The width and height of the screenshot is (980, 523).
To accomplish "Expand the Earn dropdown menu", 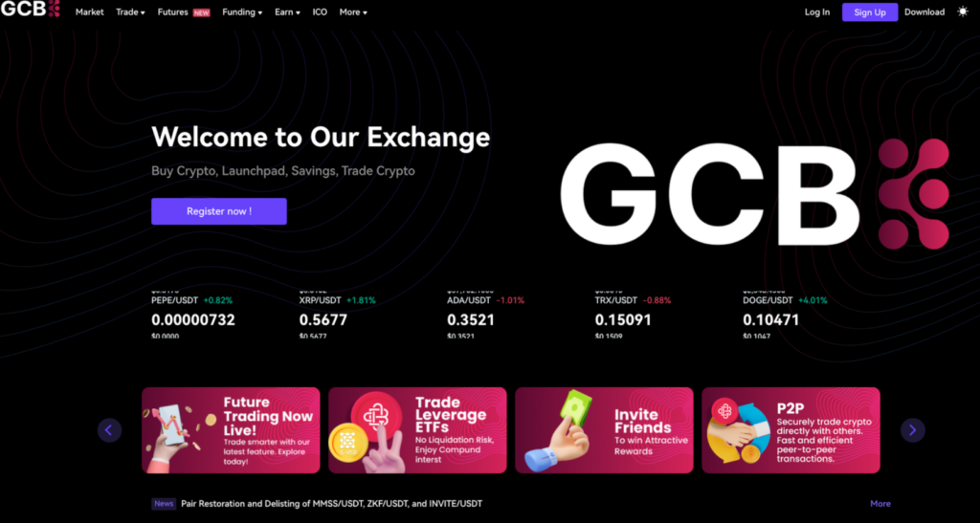I will click(286, 12).
